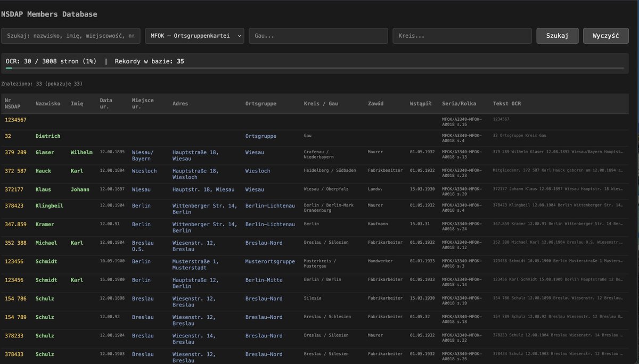Focus the main Szukaj search input field
Viewport: 639px width, 364px height.
coord(71,36)
